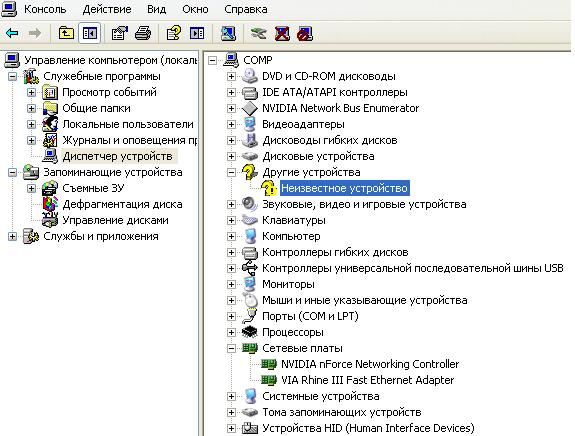This screenshot has width=575, height=436.
Task: Expand the Системные устройства category
Action: tap(231, 396)
